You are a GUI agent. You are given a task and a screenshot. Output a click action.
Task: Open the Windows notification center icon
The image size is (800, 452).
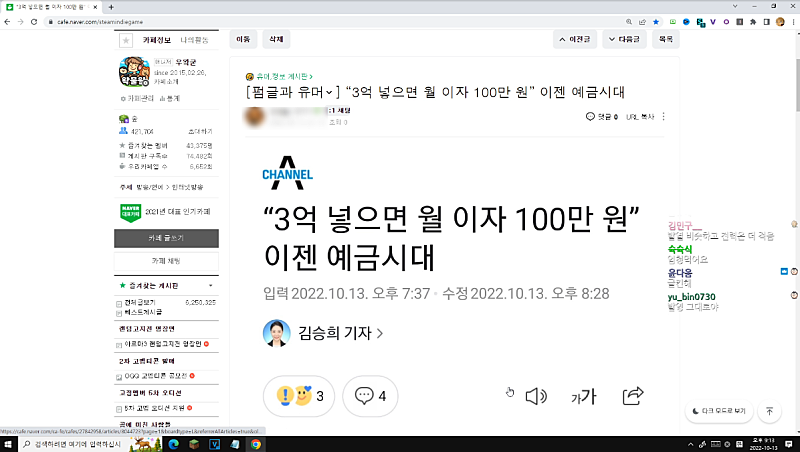click(x=789, y=444)
